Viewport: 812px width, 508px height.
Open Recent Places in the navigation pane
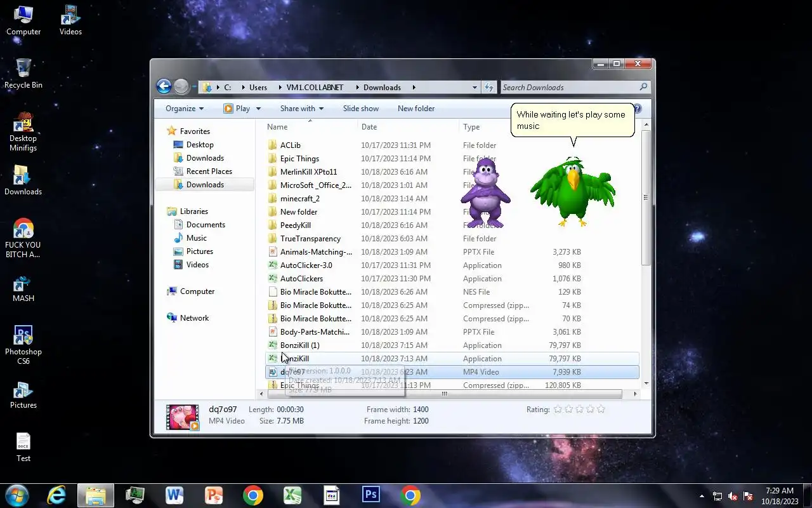point(209,171)
